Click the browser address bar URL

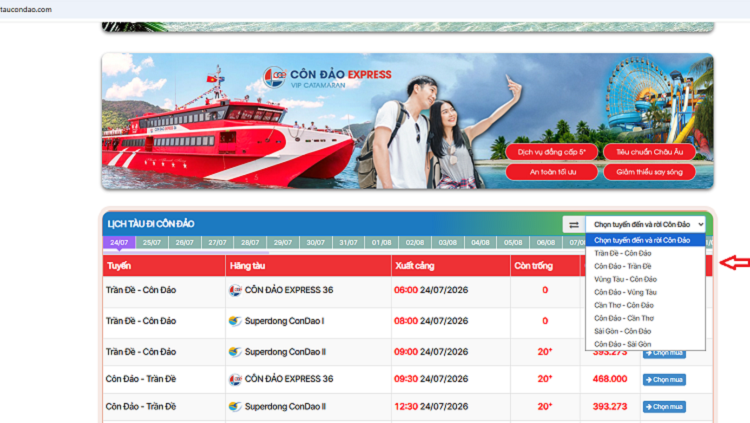pyautogui.click(x=26, y=9)
